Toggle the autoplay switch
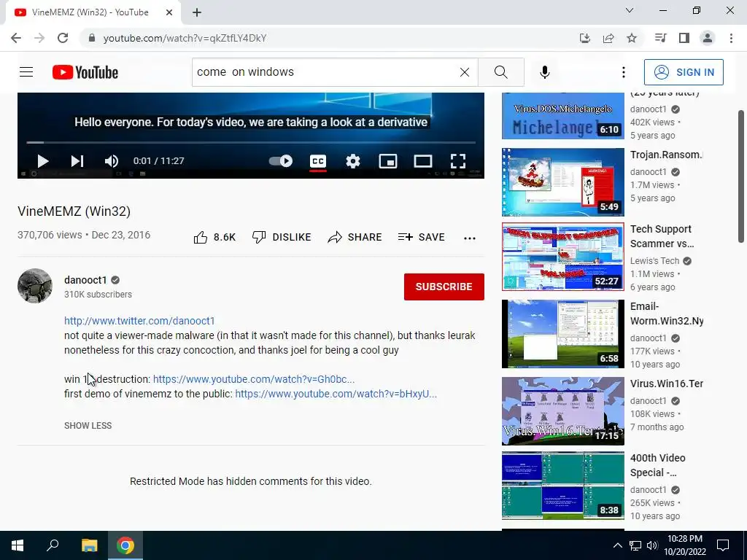The image size is (747, 560). click(x=281, y=161)
